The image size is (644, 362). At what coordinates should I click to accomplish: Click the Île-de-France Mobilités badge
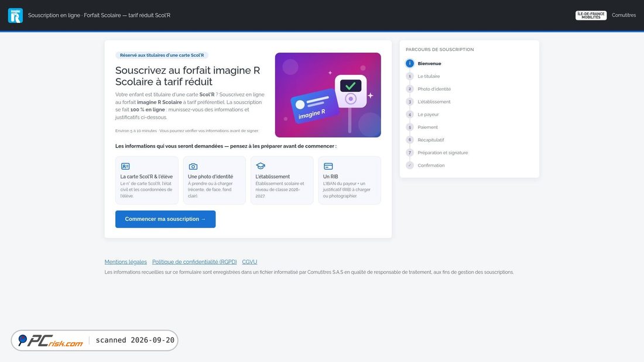(x=591, y=15)
